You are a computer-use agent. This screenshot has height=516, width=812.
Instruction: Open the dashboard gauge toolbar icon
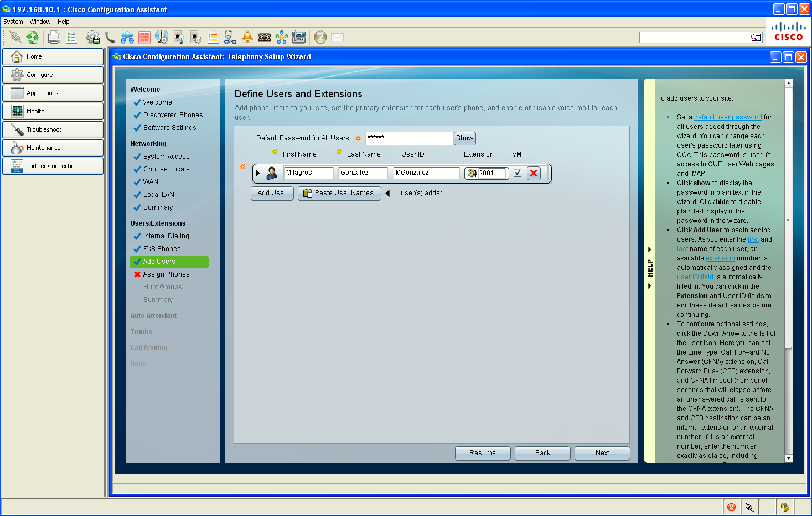(265, 37)
